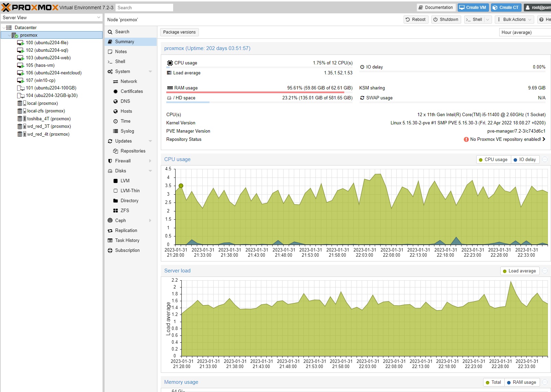The height and width of the screenshot is (392, 551).
Task: Click the wd_red_3T storage icon
Action: tap(22, 126)
